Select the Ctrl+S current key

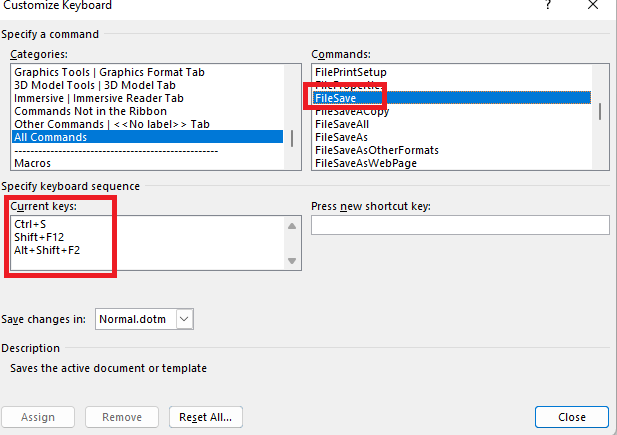point(30,224)
